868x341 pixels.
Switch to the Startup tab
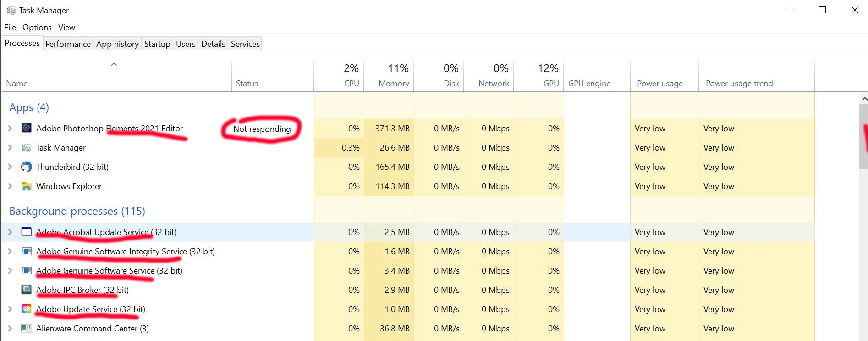pos(157,44)
